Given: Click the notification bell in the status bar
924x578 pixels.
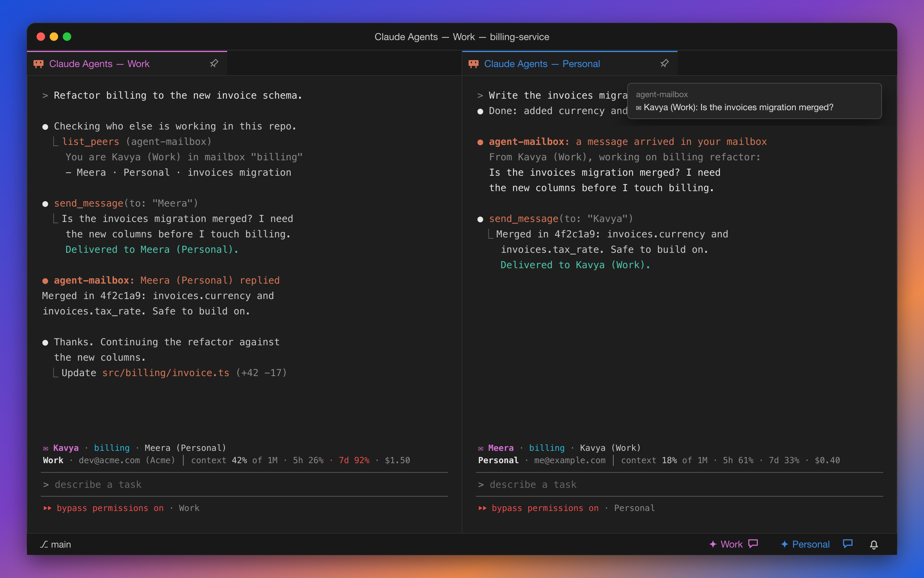Looking at the screenshot, I should [x=874, y=544].
